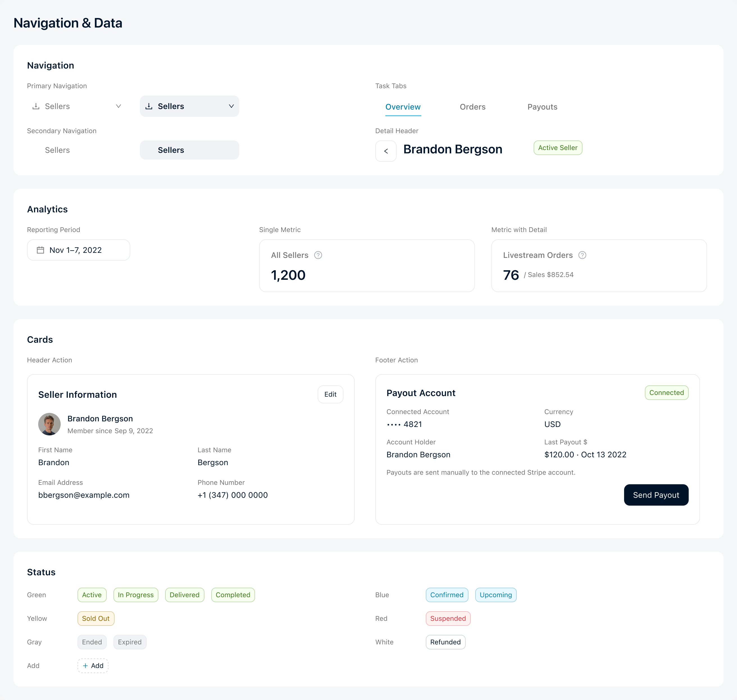737x700 pixels.
Task: Click the All Sellers 1,200 metric value
Action: point(288,275)
